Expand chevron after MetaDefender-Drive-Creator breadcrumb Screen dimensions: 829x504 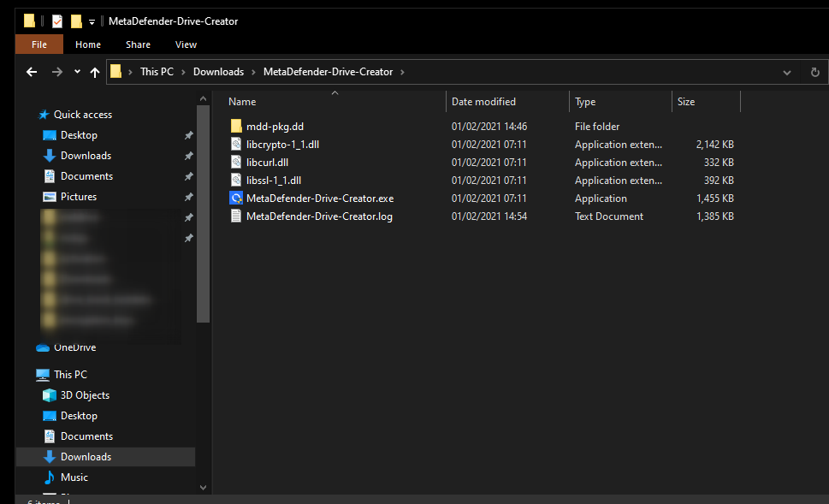pos(402,72)
